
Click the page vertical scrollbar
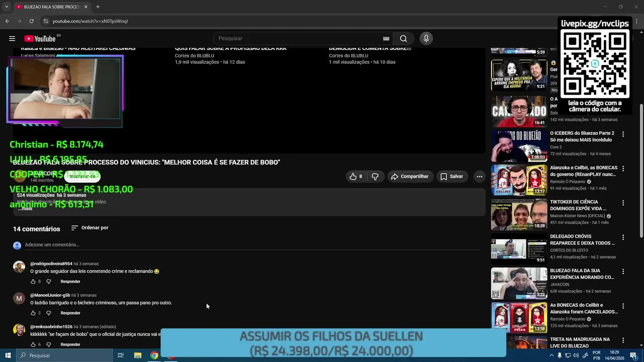[641, 171]
